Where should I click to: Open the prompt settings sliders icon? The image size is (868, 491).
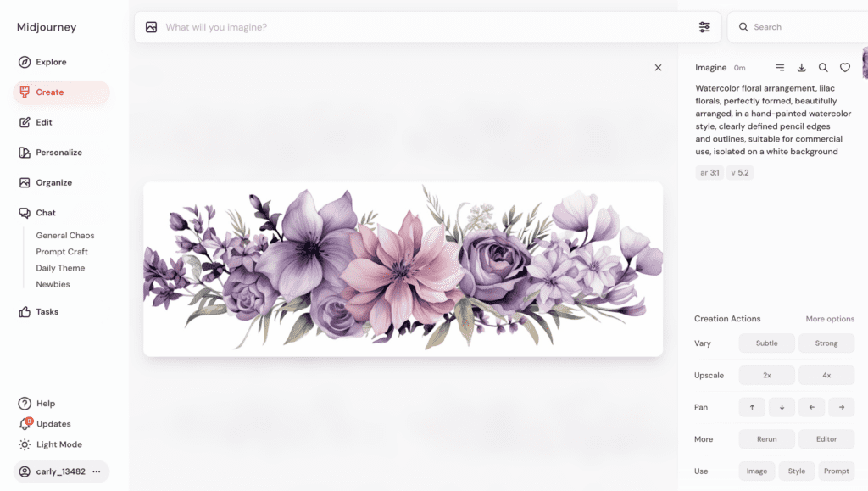point(704,27)
